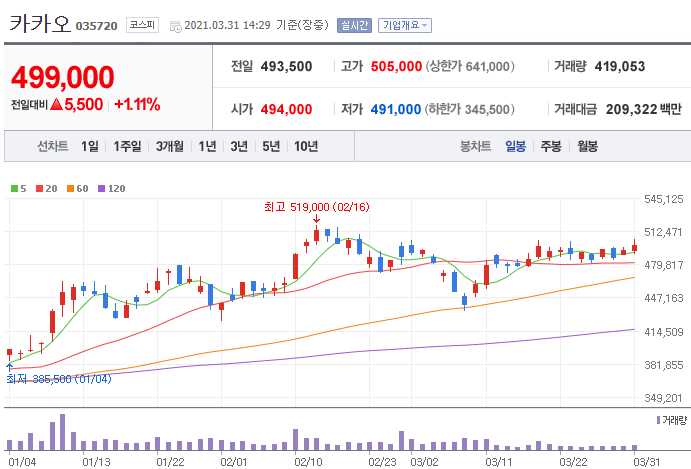The image size is (691, 469).
Task: Click the current price 499,000
Action: 63,77
